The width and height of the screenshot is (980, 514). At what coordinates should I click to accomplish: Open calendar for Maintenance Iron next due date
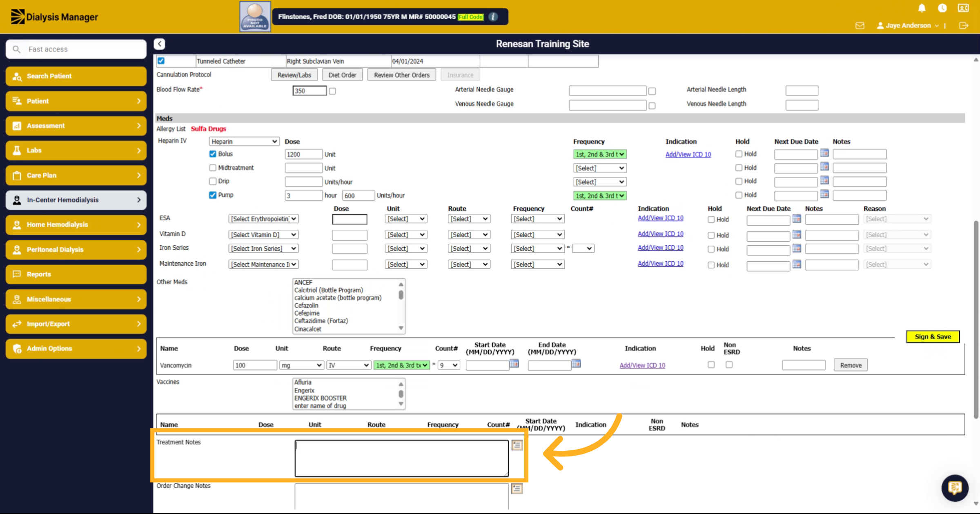[796, 264]
